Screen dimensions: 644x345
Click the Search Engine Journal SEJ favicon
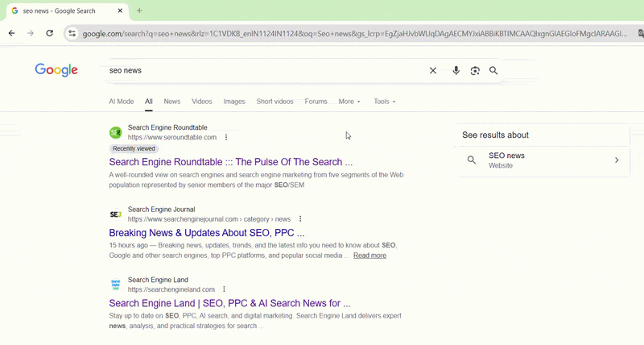click(x=116, y=214)
